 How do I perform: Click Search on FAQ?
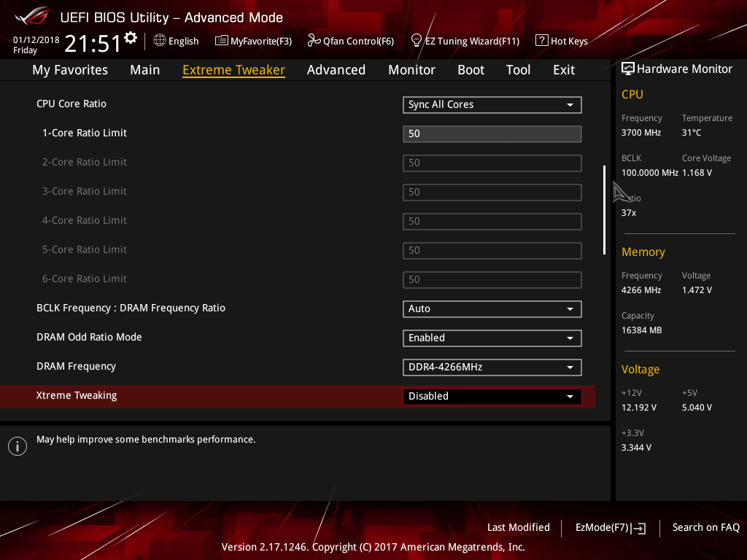[x=705, y=528]
